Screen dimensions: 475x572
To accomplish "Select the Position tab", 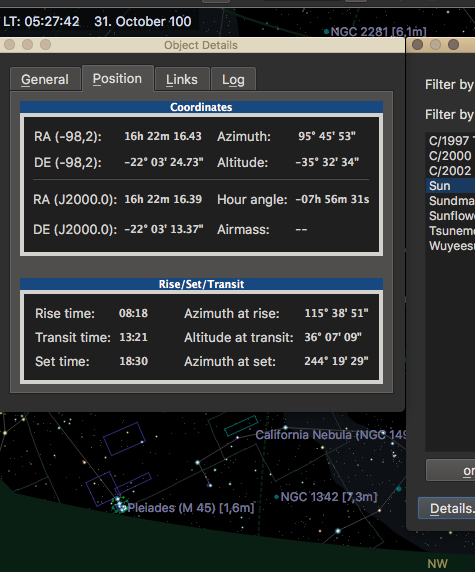I will (x=117, y=78).
